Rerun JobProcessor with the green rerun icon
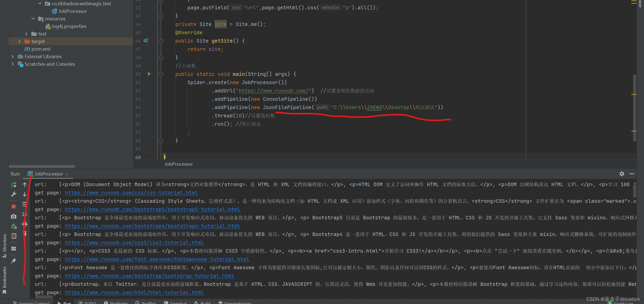 (x=14, y=185)
